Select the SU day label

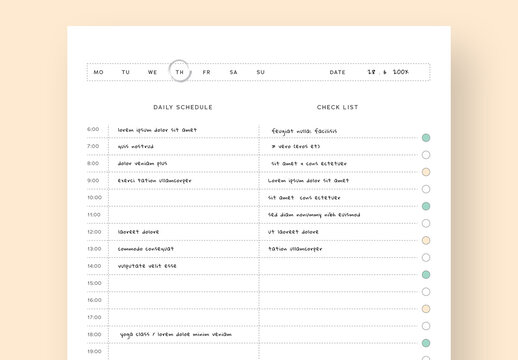(260, 72)
